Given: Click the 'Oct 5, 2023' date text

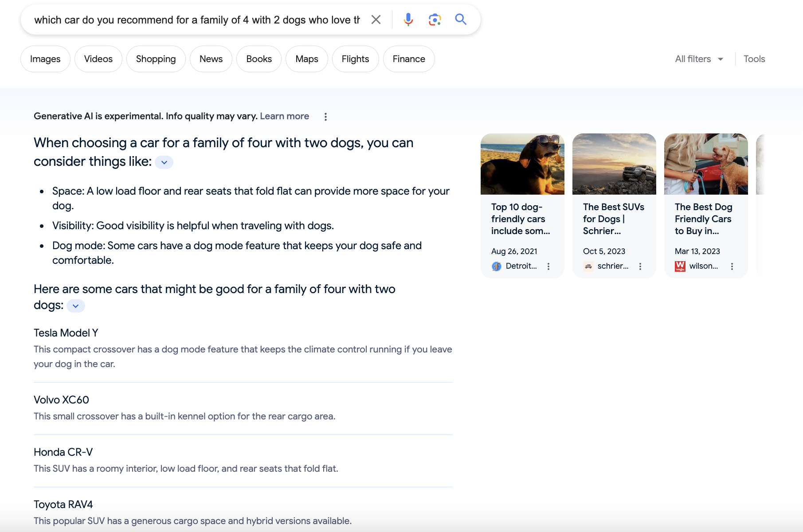Looking at the screenshot, I should pos(604,251).
